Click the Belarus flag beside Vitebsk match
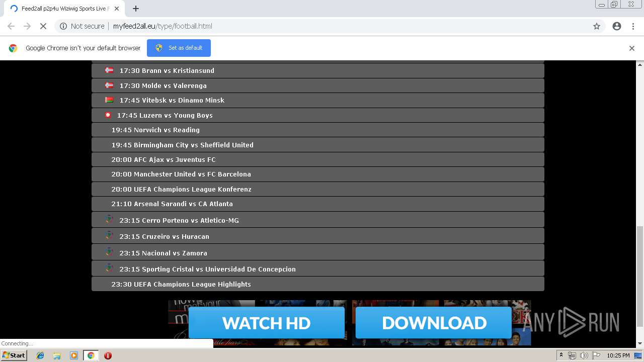 click(x=109, y=100)
